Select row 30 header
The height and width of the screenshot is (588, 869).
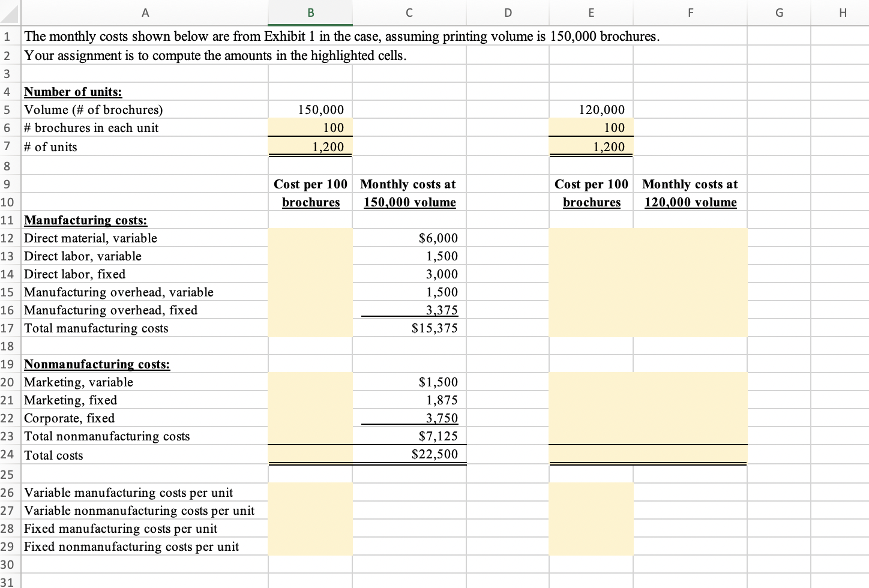[10, 565]
